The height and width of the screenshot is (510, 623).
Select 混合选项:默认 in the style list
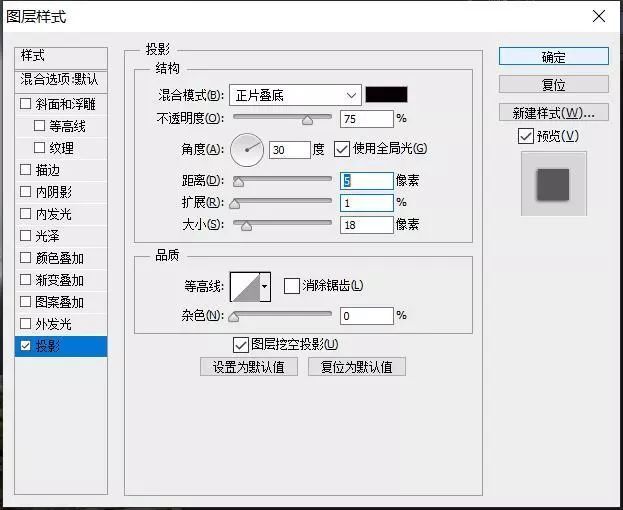(61, 79)
